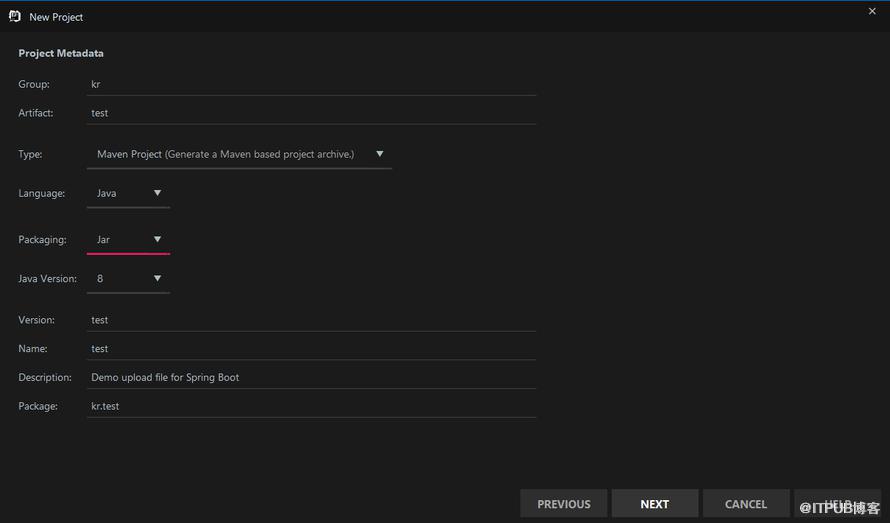Click the CANCEL button
890x523 pixels.
tap(746, 504)
